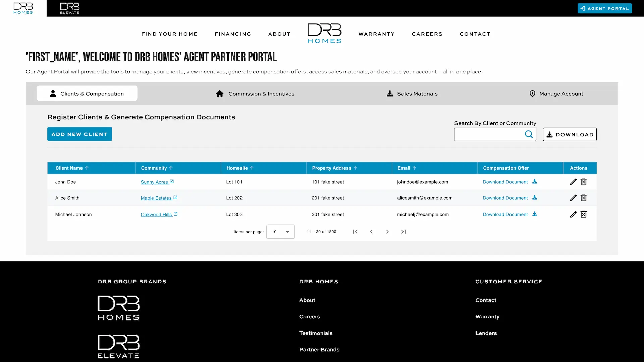Image resolution: width=644 pixels, height=362 pixels.
Task: Click the Maple Estates community link
Action: (x=156, y=197)
